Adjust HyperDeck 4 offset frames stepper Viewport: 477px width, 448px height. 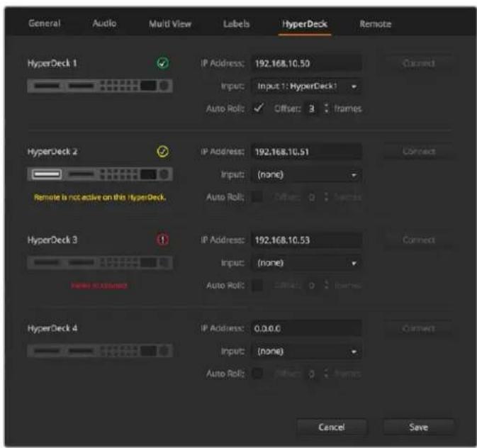[326, 374]
